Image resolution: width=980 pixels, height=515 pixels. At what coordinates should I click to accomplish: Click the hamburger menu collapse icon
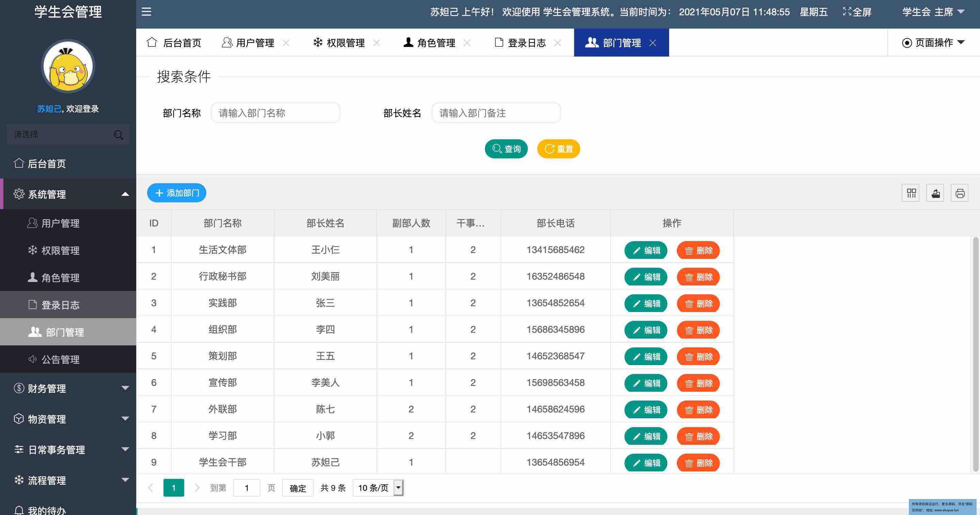click(146, 12)
